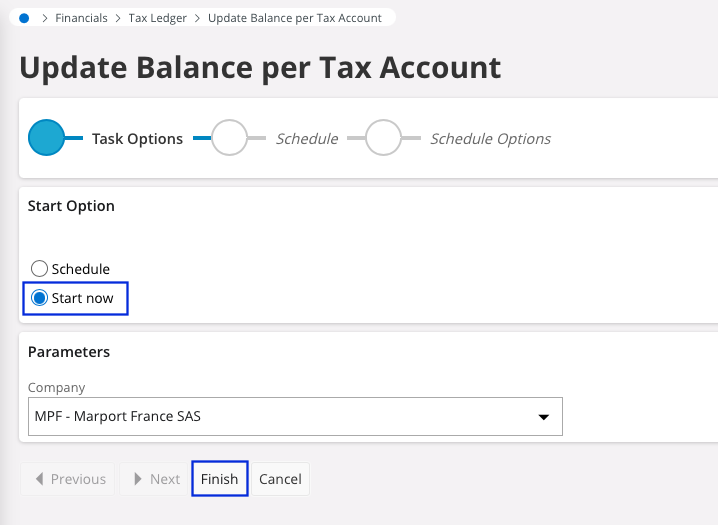Image resolution: width=718 pixels, height=525 pixels.
Task: Click the Start Option section heading
Action: click(71, 206)
